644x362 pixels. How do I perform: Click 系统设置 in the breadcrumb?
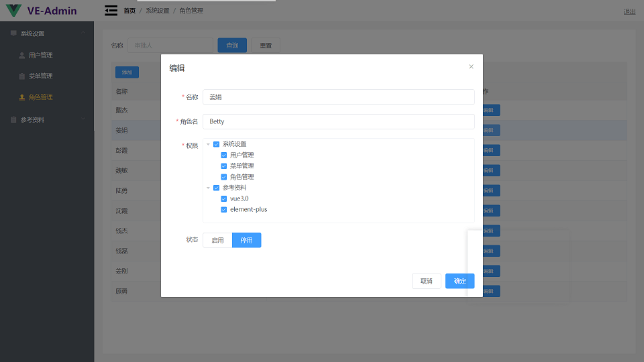point(157,11)
